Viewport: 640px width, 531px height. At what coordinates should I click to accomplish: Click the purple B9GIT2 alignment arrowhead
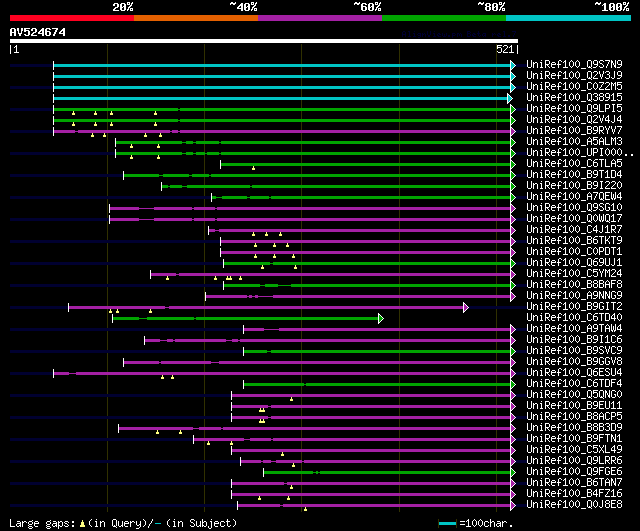coord(466,307)
